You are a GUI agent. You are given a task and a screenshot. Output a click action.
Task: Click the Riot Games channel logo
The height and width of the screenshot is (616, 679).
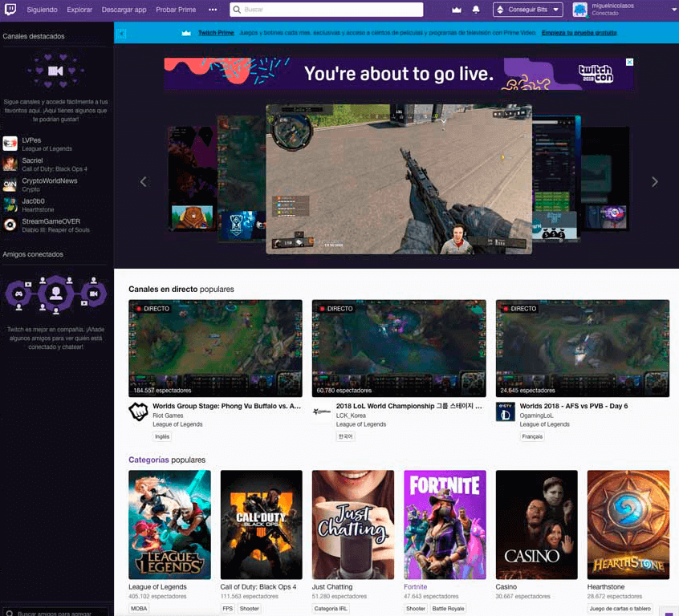pyautogui.click(x=139, y=411)
